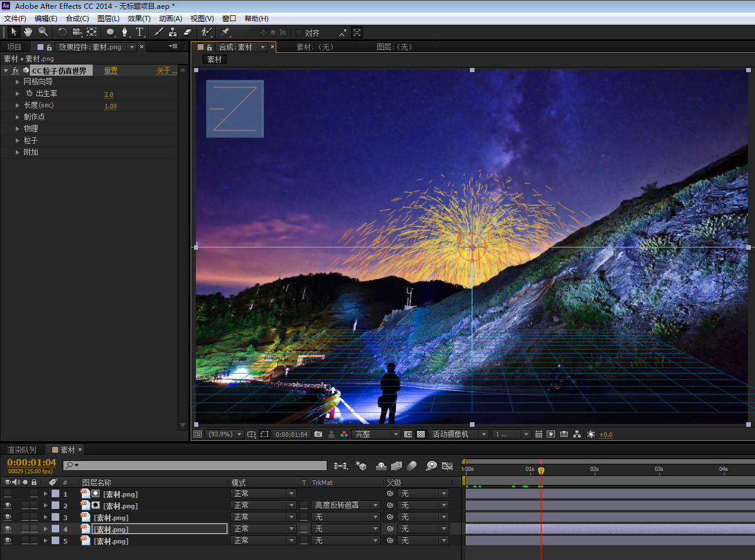Expand the 物理 property group
This screenshot has height=560, width=755.
[18, 128]
